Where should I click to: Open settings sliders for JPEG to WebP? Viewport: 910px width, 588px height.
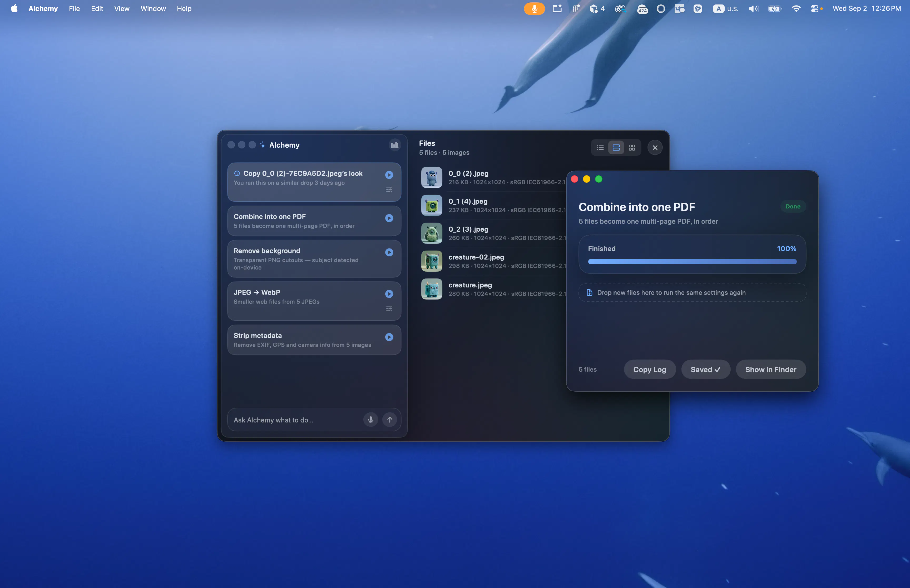tap(389, 308)
